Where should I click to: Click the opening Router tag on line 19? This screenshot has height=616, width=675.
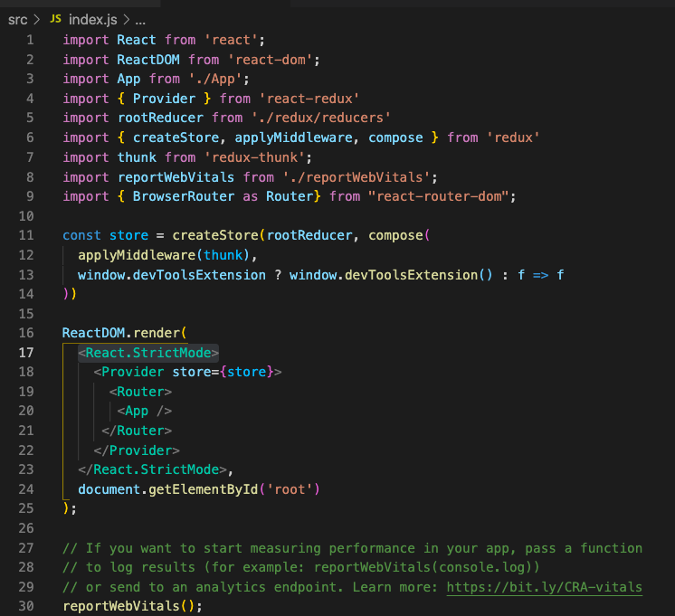tap(140, 392)
